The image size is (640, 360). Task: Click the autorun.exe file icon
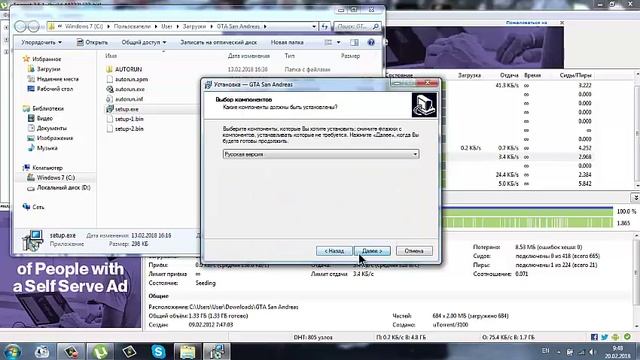(109, 89)
